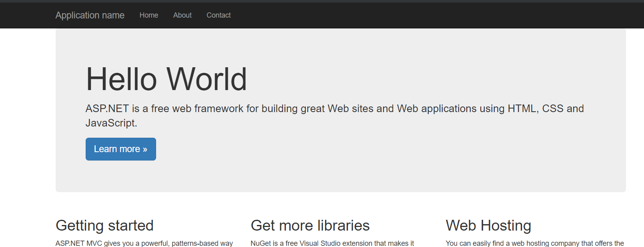Click the NuGet Visual Studio extension text
The height and width of the screenshot is (247, 644).
332,243
